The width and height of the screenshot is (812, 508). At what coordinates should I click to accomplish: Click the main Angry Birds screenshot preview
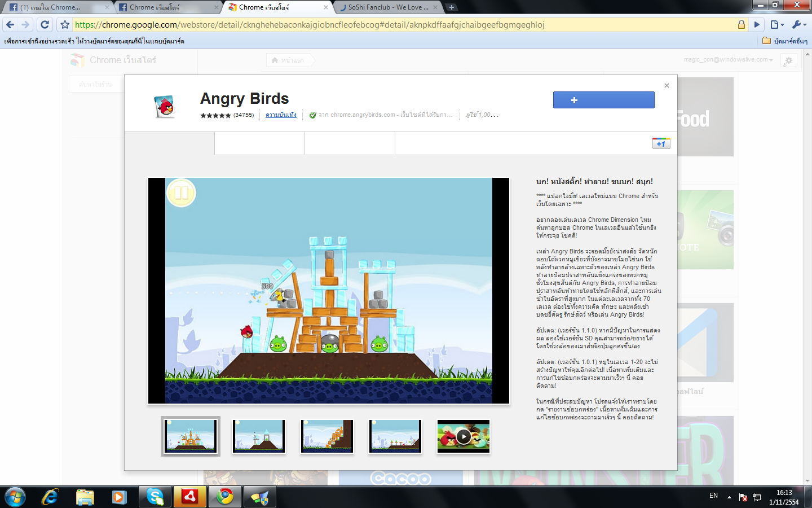click(329, 291)
